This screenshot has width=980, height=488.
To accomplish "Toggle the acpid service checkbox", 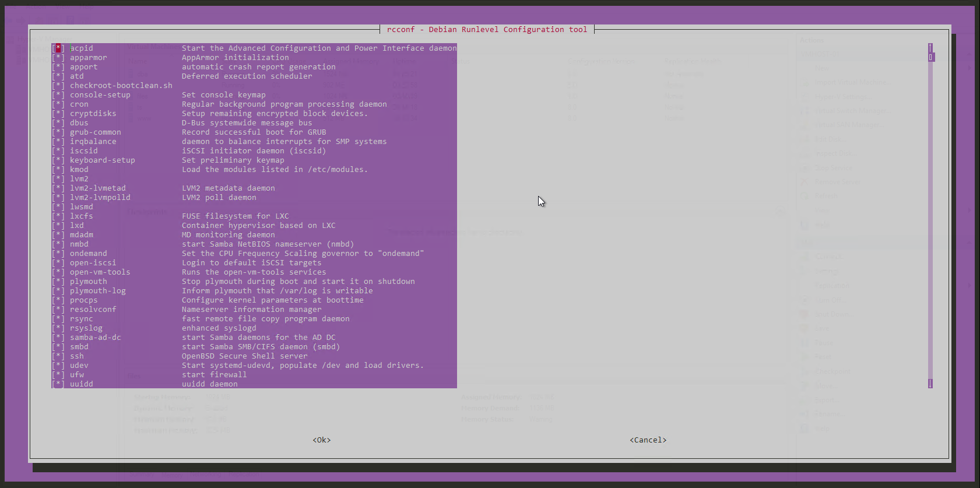I will coord(58,48).
